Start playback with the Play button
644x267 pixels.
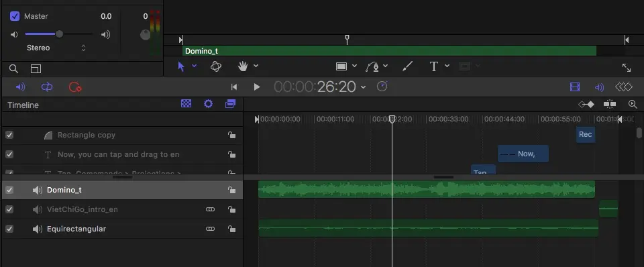(x=257, y=87)
